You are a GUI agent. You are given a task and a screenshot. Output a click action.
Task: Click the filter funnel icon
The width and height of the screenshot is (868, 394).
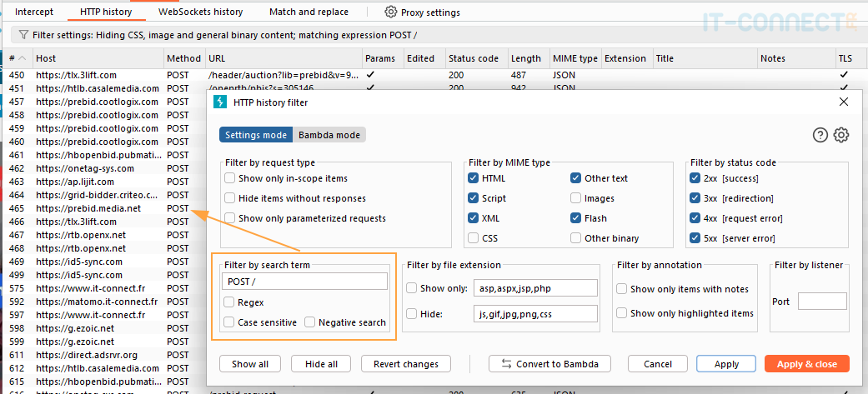click(x=23, y=36)
